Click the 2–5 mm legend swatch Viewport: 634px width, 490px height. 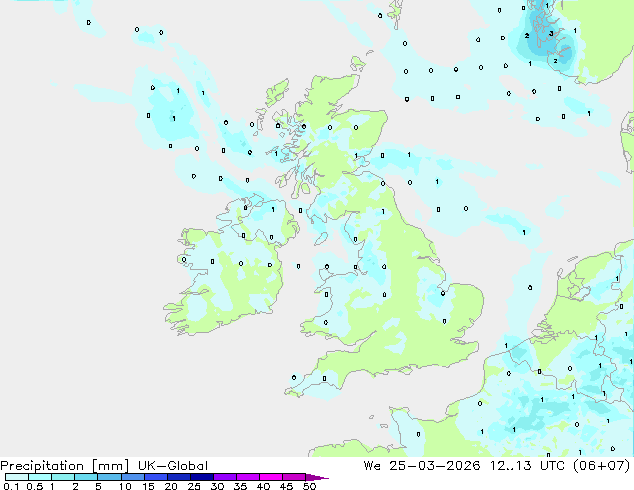coord(86,477)
